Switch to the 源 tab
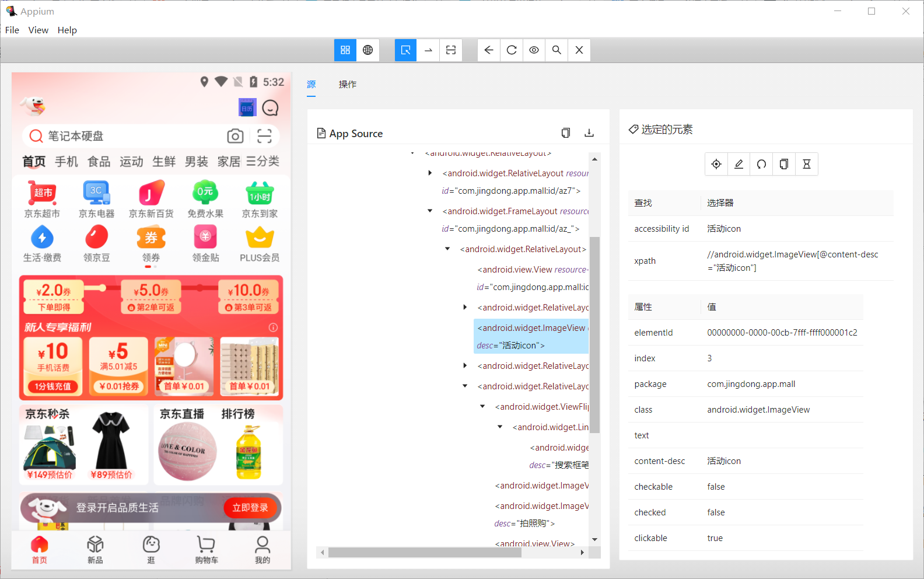Screen dimensions: 924x579 311,85
